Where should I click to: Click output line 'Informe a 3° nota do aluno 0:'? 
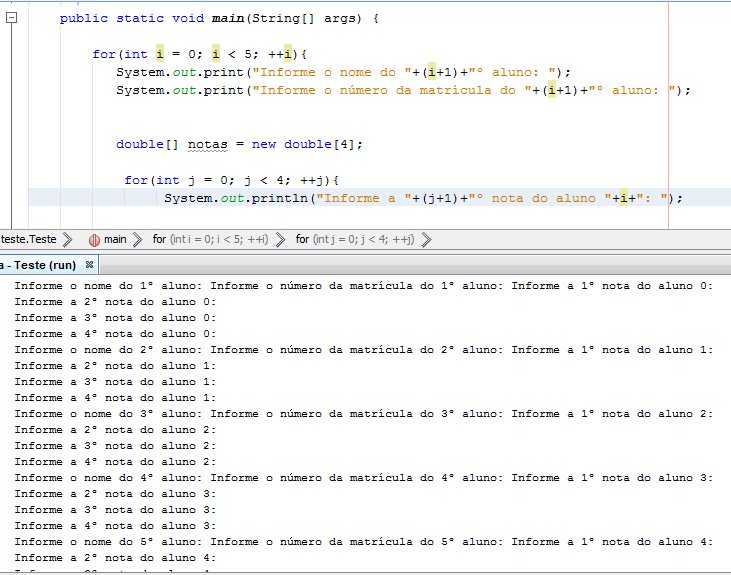115,318
